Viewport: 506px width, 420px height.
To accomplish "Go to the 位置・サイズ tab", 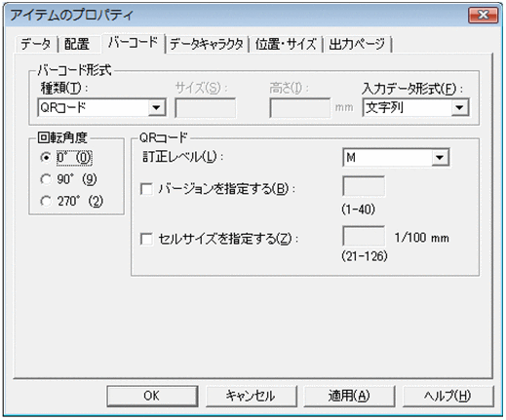I will pos(286,44).
